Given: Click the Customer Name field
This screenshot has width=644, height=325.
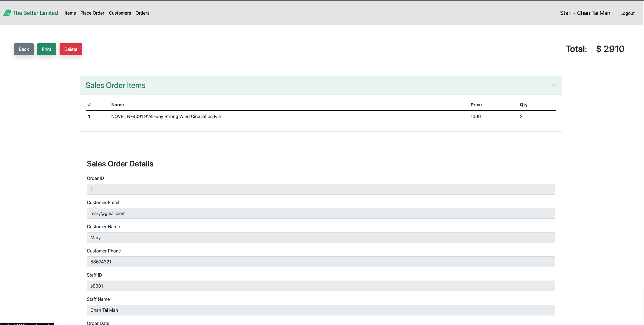Looking at the screenshot, I should 321,238.
